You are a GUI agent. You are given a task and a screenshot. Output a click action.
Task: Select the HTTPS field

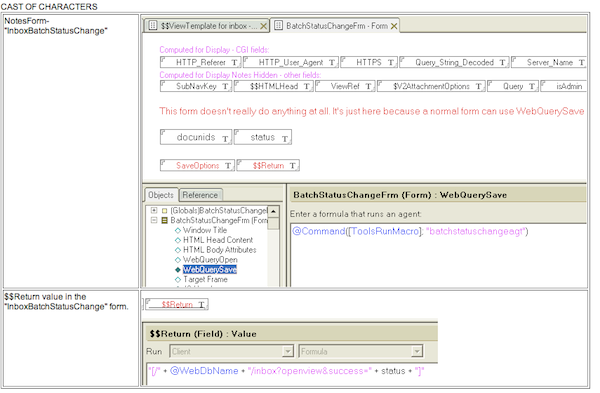pos(369,62)
